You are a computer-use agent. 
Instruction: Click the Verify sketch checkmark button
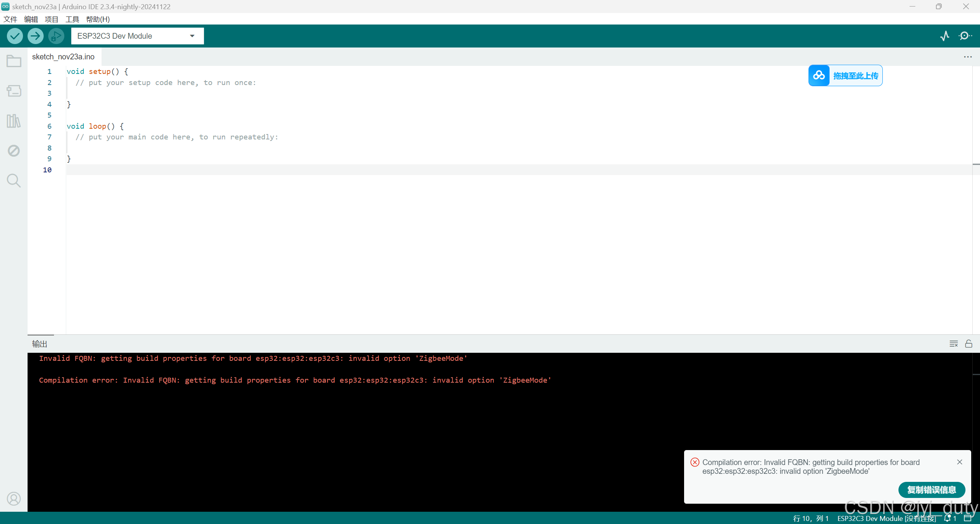click(x=15, y=36)
